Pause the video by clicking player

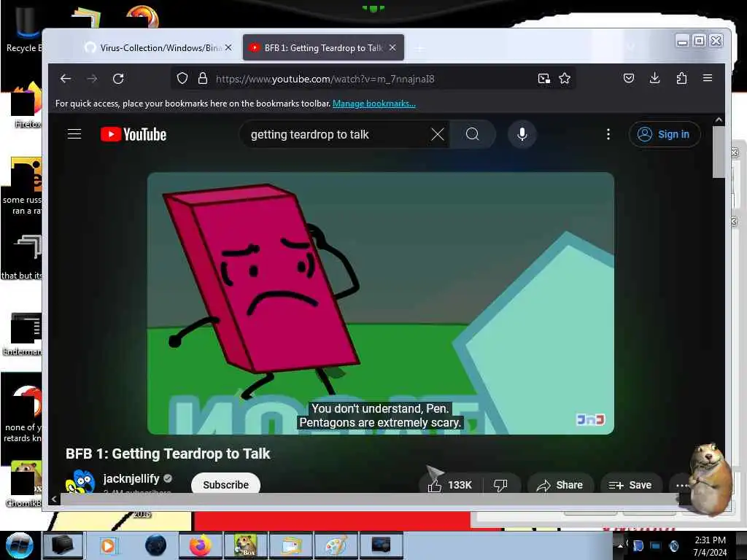click(380, 303)
